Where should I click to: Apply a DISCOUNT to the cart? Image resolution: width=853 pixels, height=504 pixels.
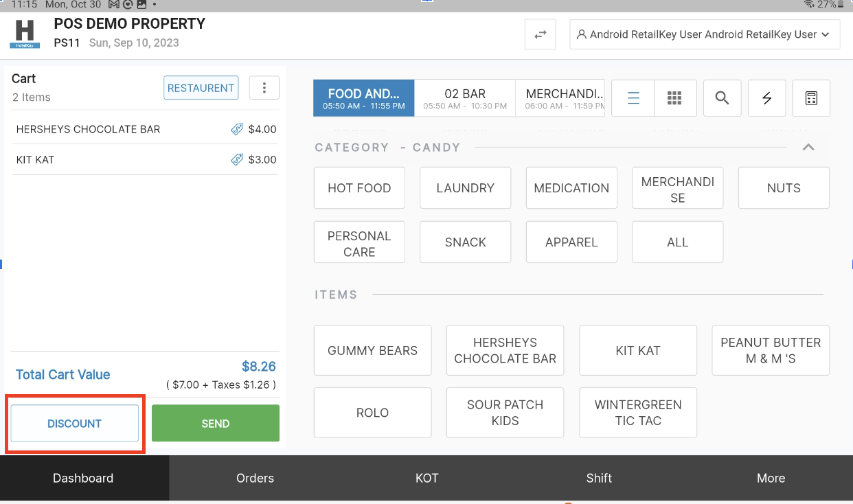pos(74,424)
